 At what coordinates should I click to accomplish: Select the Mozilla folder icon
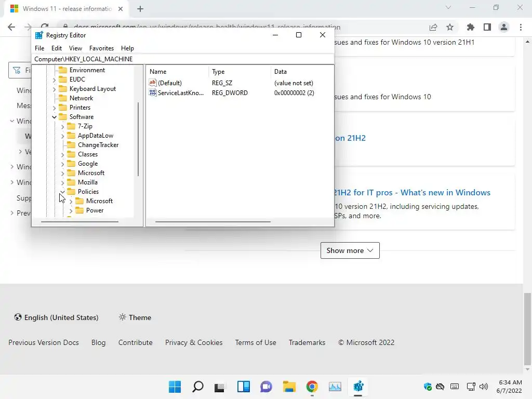pyautogui.click(x=71, y=182)
